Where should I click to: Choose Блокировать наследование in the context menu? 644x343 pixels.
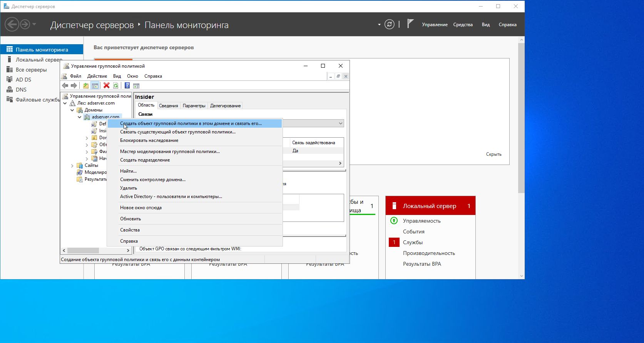[149, 140]
